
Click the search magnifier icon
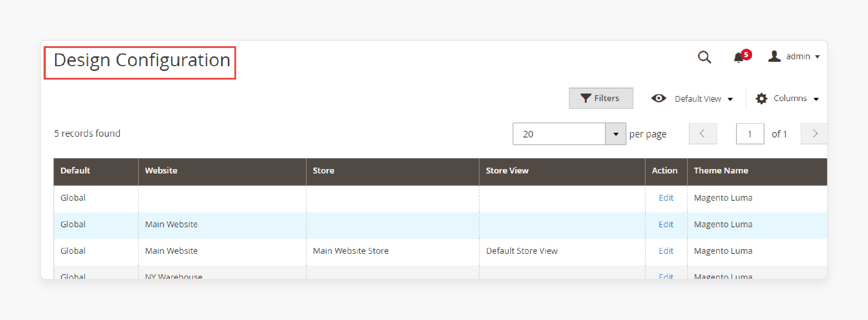click(x=704, y=57)
